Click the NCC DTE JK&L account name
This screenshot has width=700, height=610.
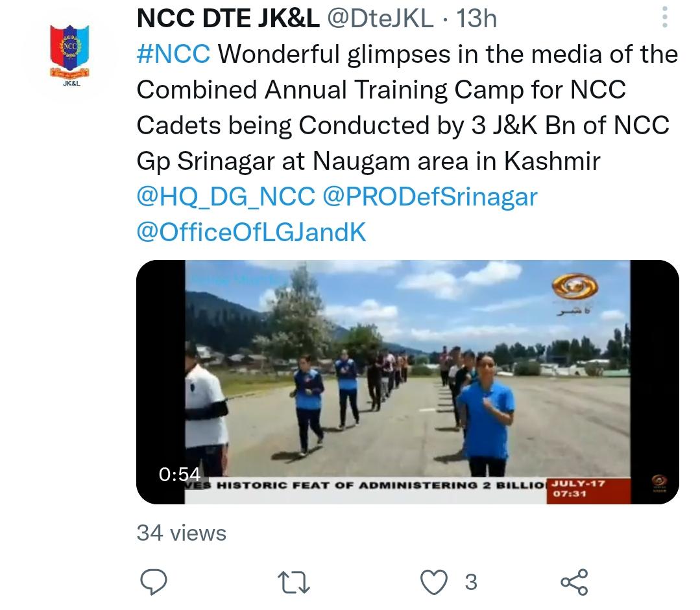228,19
